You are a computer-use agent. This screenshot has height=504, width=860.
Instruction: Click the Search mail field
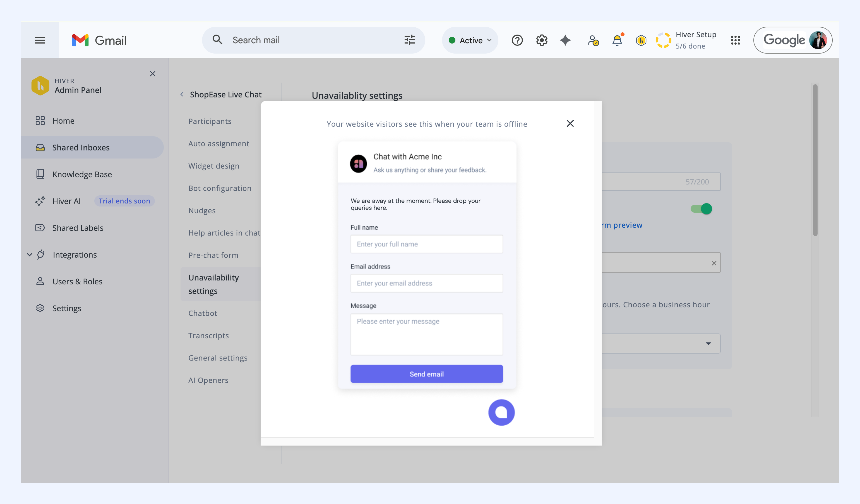[314, 40]
